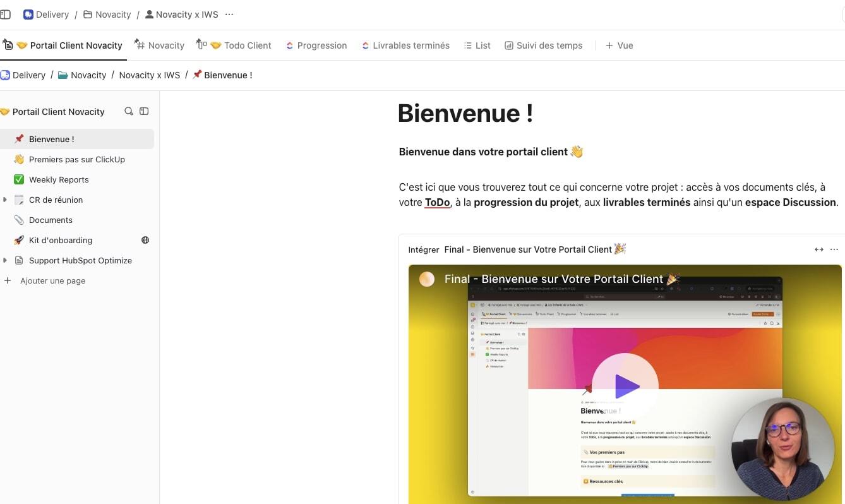Click the ToDo link in the welcome text
The image size is (845, 504).
click(x=437, y=202)
